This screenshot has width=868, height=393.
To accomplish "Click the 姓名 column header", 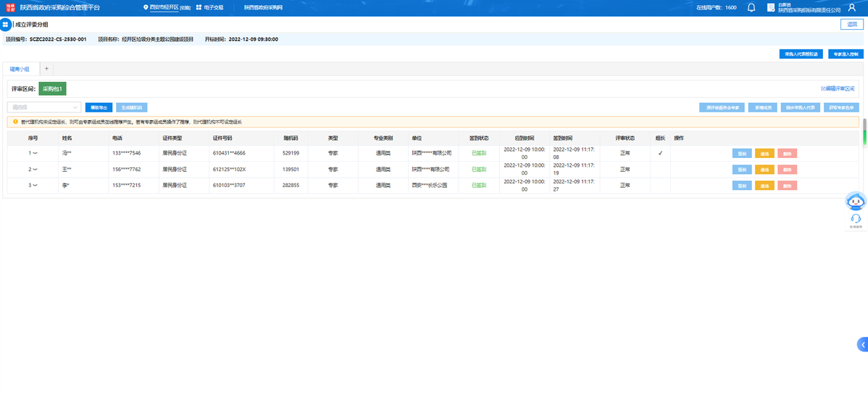I will (68, 138).
